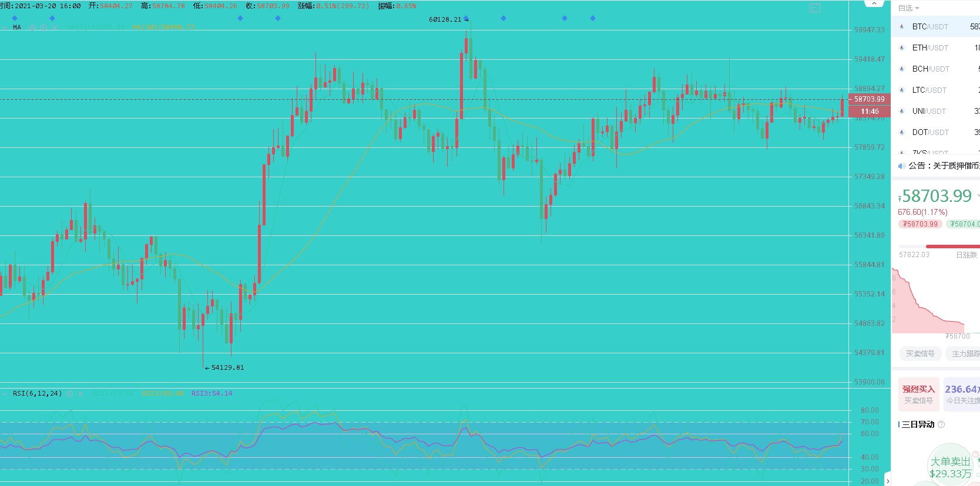This screenshot has width=980, height=486.
Task: Click the MA(7) value in legend
Action: tap(95, 28)
